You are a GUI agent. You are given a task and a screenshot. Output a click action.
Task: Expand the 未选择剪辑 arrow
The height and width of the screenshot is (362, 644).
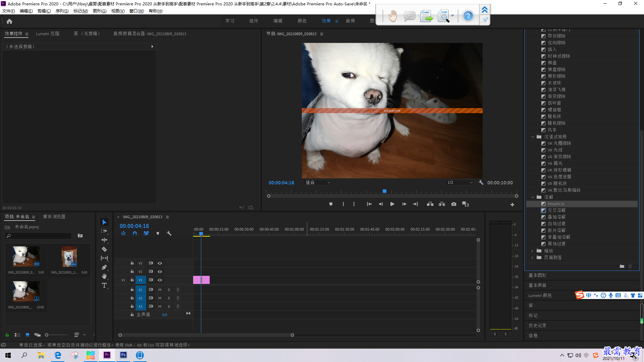pyautogui.click(x=152, y=47)
